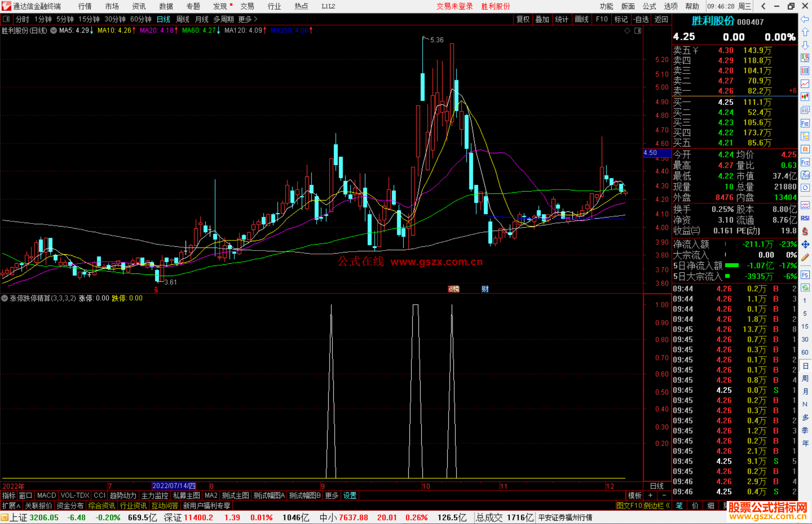
Task: Click the pencil drawing tool icon
Action: click(805, 258)
